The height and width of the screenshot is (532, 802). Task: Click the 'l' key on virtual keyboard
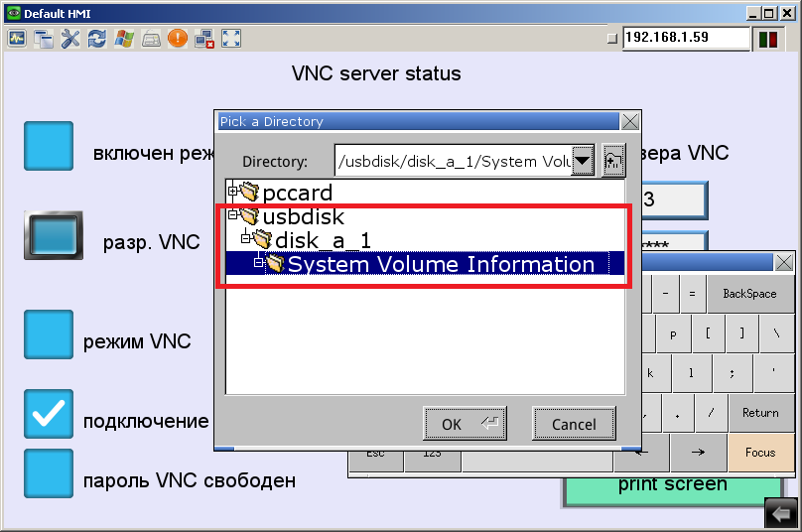coord(692,373)
